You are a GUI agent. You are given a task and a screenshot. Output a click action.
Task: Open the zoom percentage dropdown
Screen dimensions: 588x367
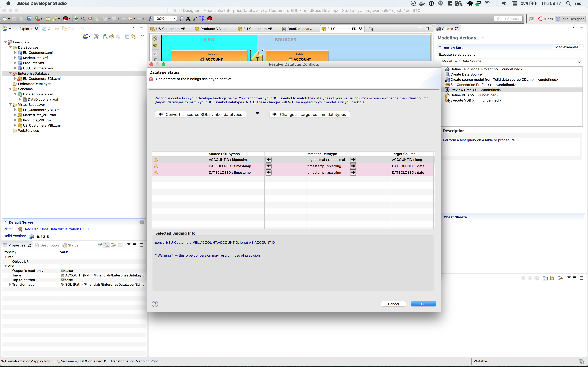(x=174, y=19)
